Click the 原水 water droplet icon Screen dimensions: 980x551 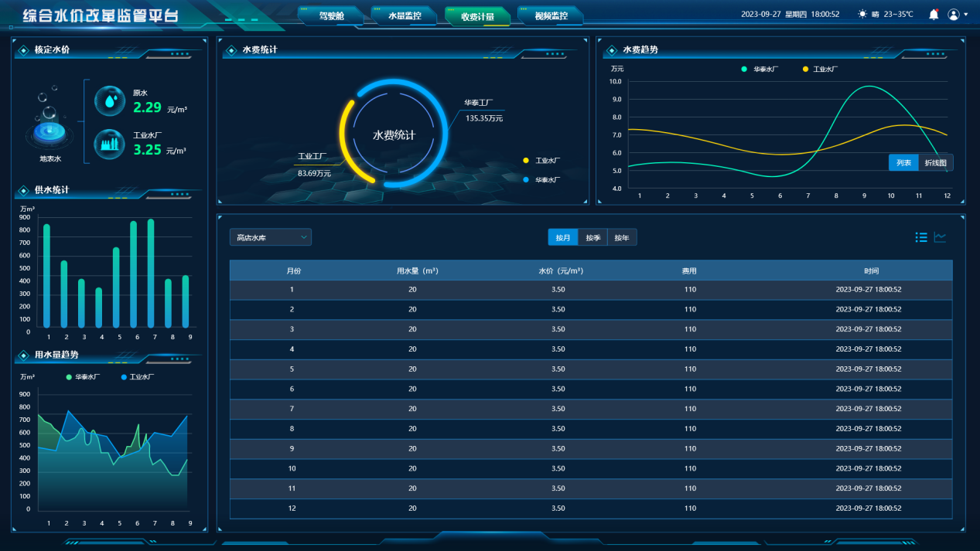(110, 100)
